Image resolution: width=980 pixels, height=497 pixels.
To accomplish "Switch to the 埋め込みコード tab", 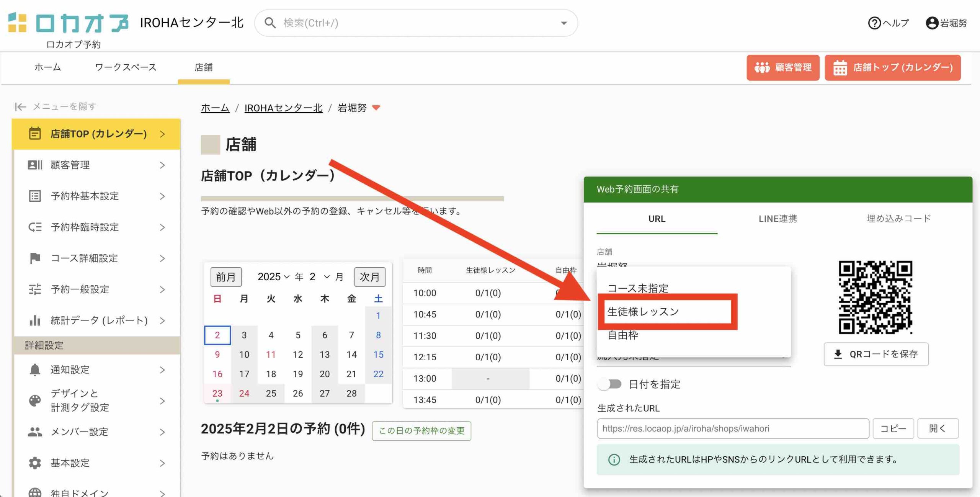I will click(898, 219).
